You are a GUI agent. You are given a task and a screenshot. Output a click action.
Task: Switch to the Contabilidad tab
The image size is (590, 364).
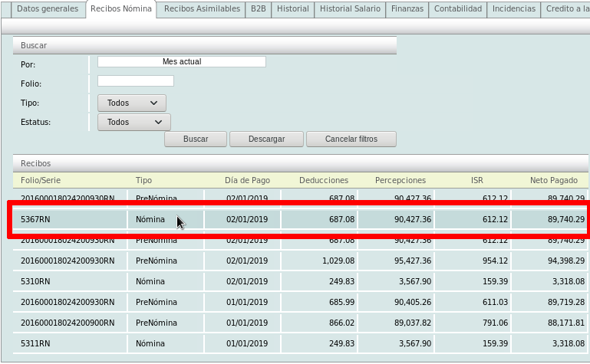point(458,9)
